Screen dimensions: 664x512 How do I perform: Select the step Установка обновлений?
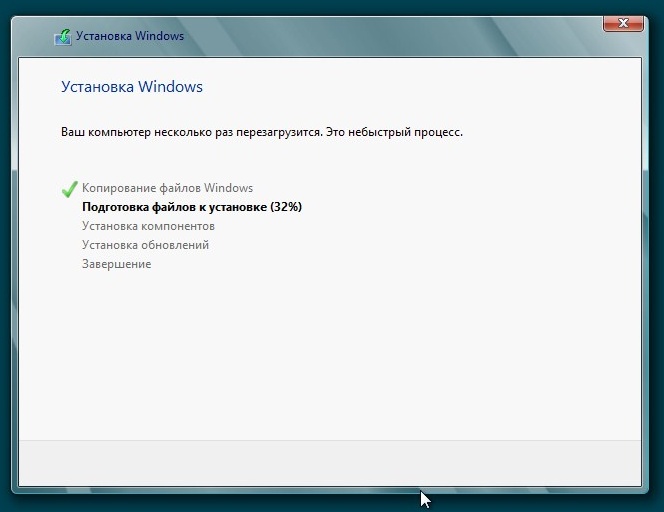145,245
